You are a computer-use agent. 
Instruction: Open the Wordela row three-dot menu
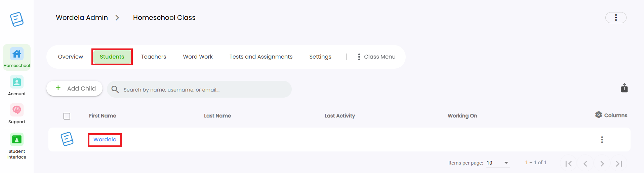click(602, 139)
